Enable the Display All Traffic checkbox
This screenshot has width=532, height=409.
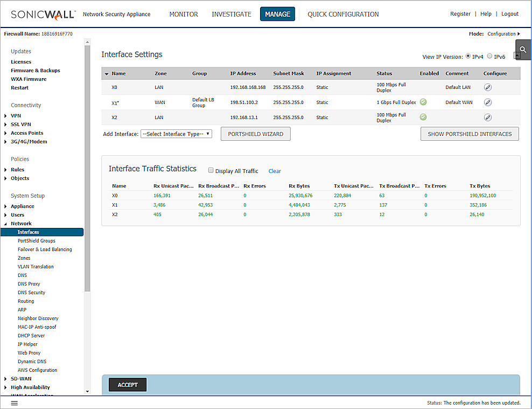211,171
